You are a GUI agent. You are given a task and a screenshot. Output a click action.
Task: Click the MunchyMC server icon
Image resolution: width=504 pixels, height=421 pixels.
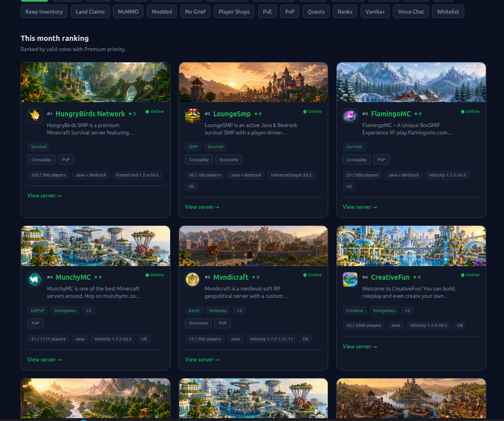(x=35, y=279)
